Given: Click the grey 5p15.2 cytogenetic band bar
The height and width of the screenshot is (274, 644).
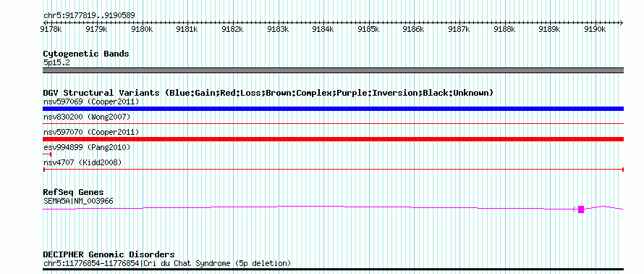Looking at the screenshot, I should (333, 70).
